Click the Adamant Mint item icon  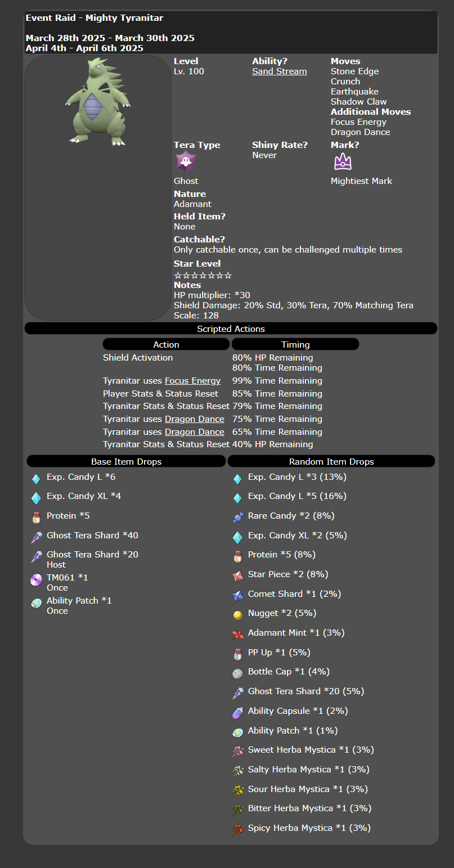[237, 635]
